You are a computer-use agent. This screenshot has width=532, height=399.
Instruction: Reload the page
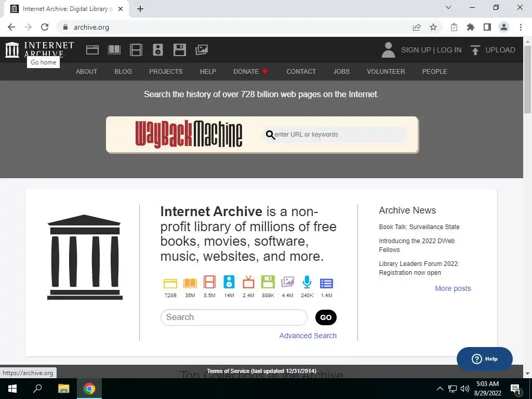[45, 27]
